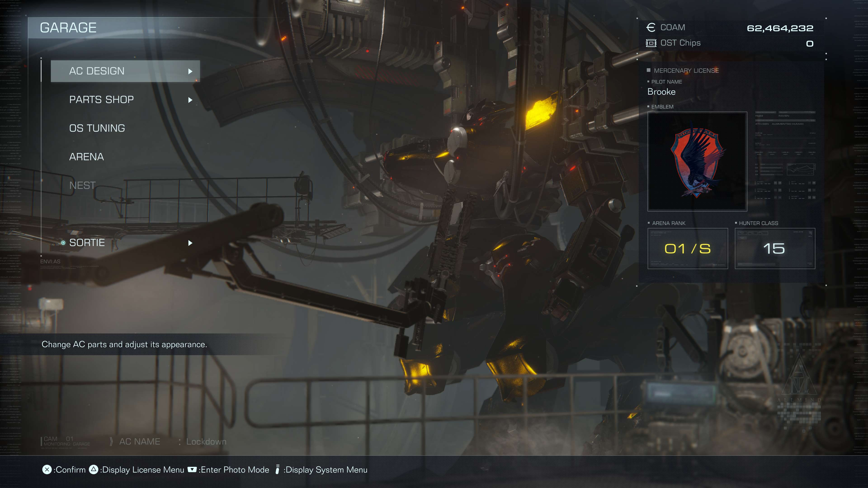Click the AC NAME Lockdown input field
The width and height of the screenshot is (868, 488).
click(206, 441)
